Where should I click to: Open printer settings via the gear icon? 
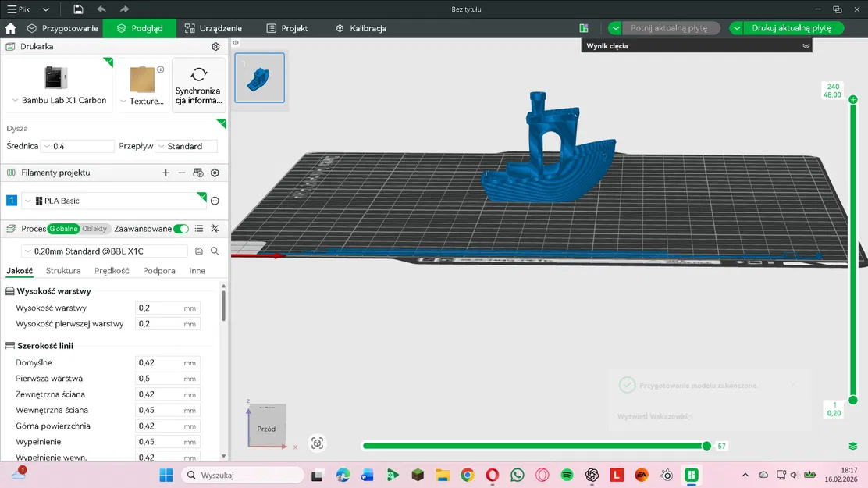click(215, 45)
